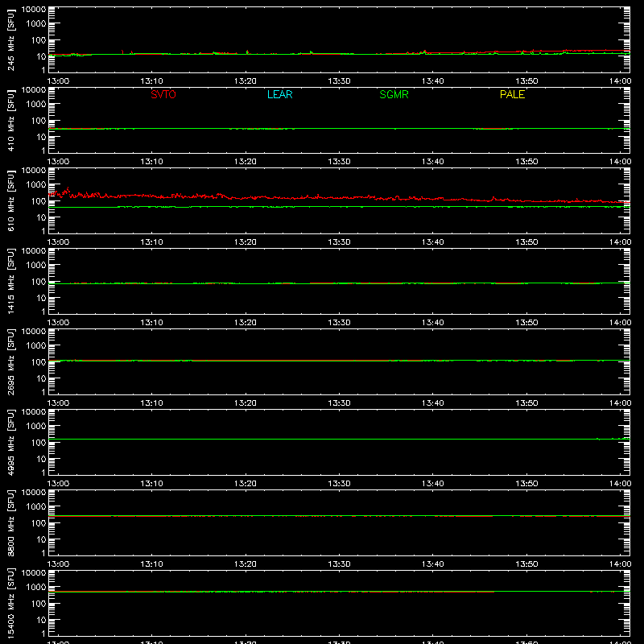Click 13:30 time label below 8800 MHz plot
This screenshot has height=644, width=644.
pos(339,564)
